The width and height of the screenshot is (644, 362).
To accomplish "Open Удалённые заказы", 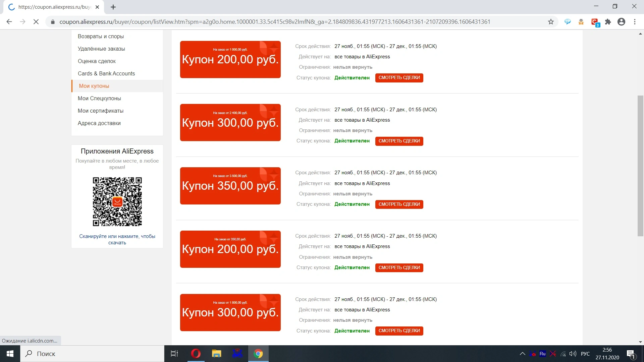I will [101, 49].
